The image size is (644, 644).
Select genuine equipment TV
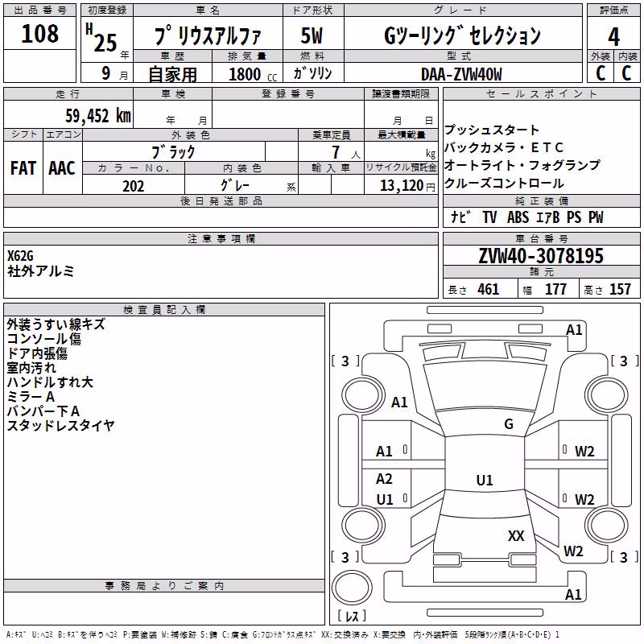point(489,217)
